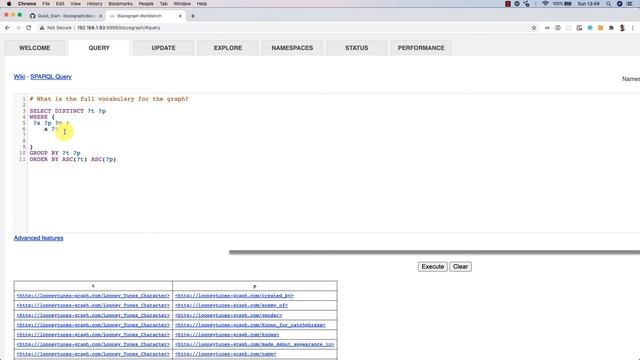Open the gender predicate link

click(229, 315)
